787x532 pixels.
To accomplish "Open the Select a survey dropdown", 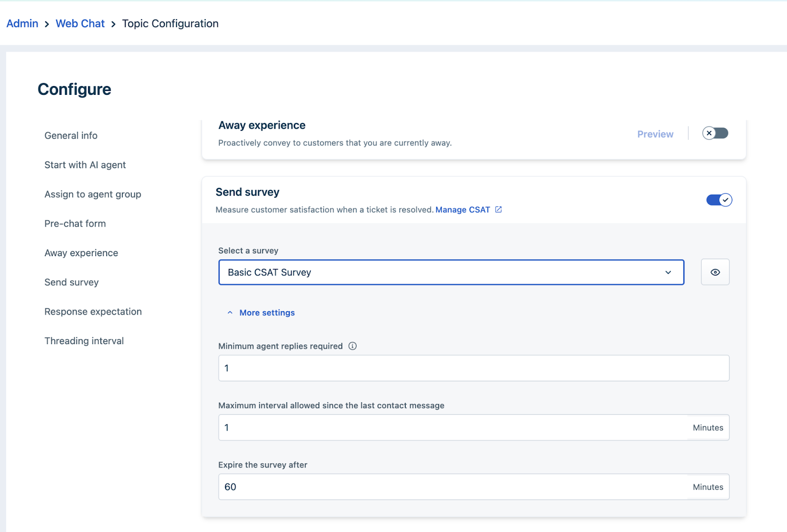I will tap(451, 272).
